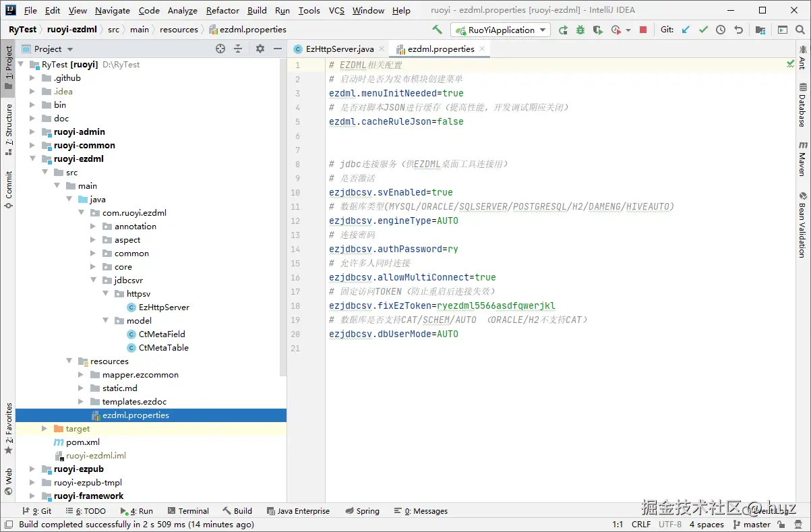Image resolution: width=811 pixels, height=532 pixels.
Task: Open Git history clock icon
Action: 721,30
